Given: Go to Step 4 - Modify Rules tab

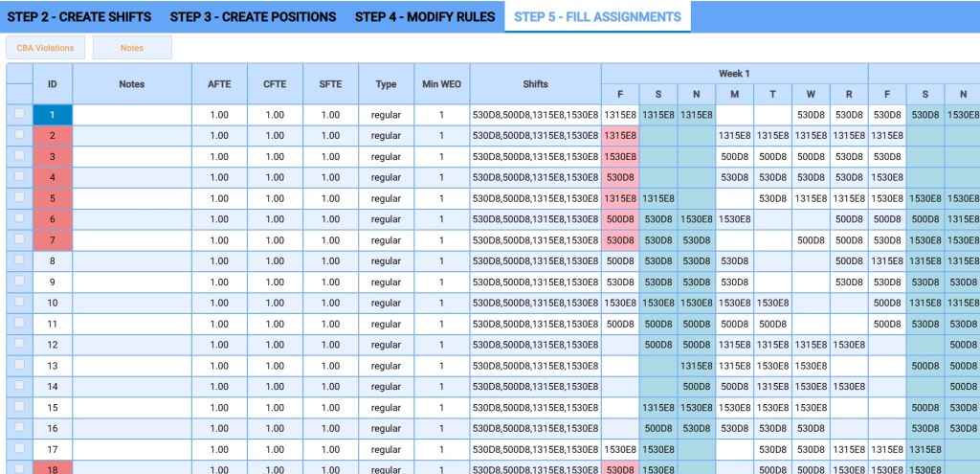Looking at the screenshot, I should click(x=425, y=17).
